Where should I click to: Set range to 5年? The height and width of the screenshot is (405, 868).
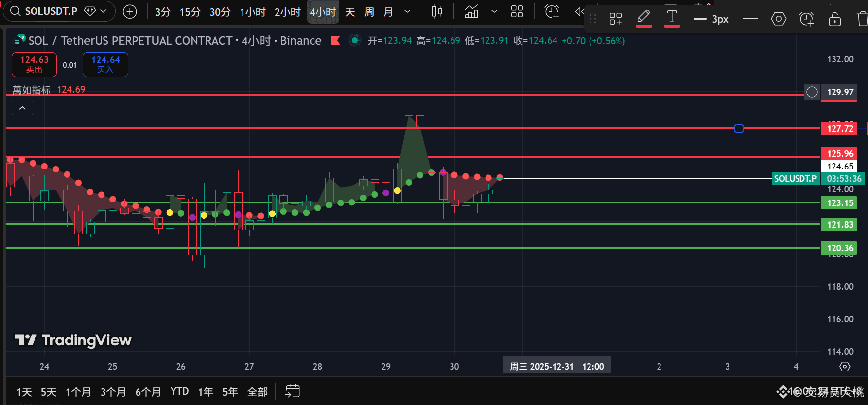click(230, 392)
